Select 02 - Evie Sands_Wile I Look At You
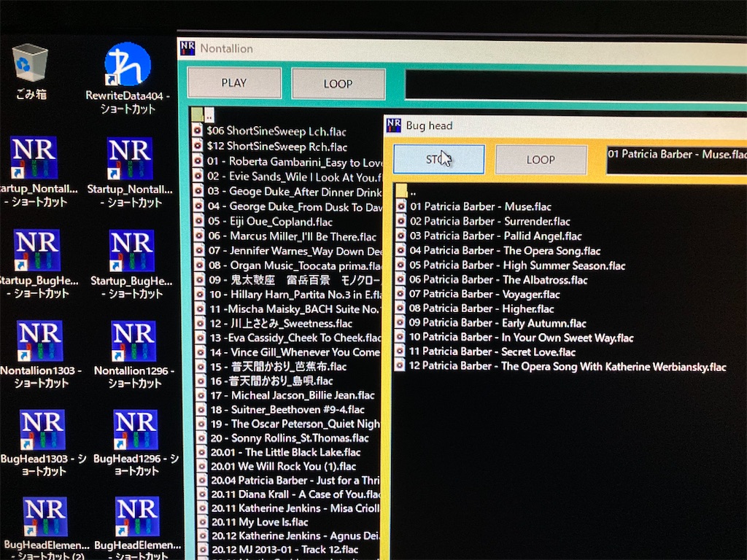 [294, 176]
